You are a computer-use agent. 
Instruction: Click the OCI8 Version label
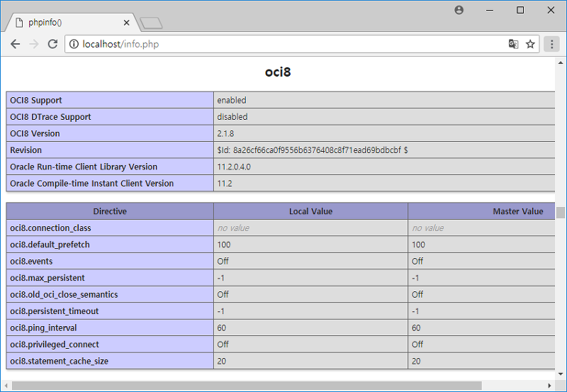point(35,133)
